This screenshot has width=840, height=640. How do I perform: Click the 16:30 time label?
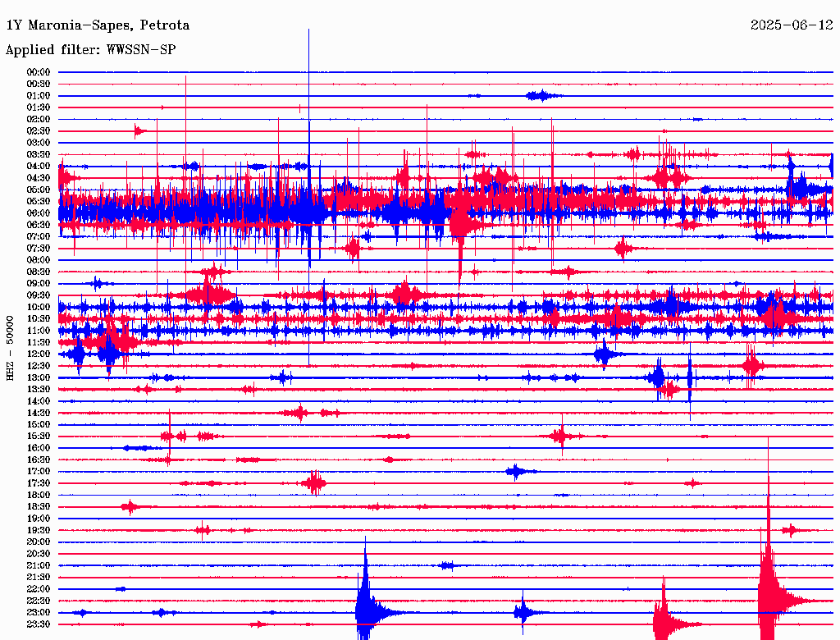(39, 459)
